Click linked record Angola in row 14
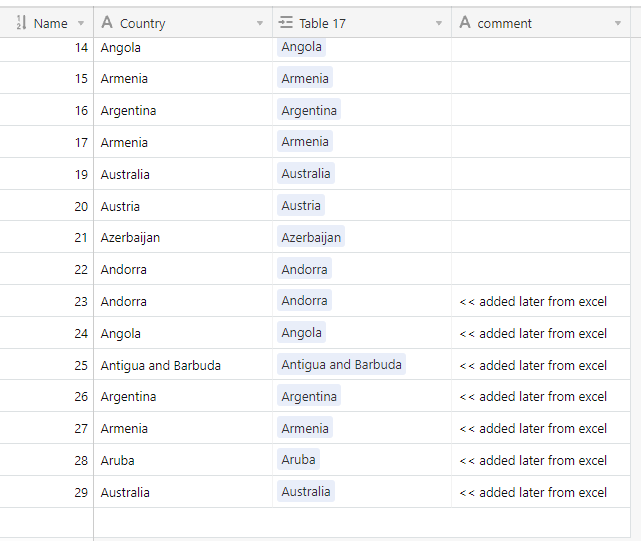 click(301, 47)
